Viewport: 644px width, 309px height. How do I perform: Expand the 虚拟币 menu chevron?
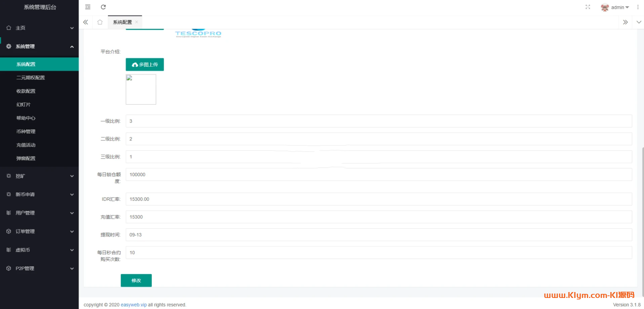pyautogui.click(x=72, y=250)
